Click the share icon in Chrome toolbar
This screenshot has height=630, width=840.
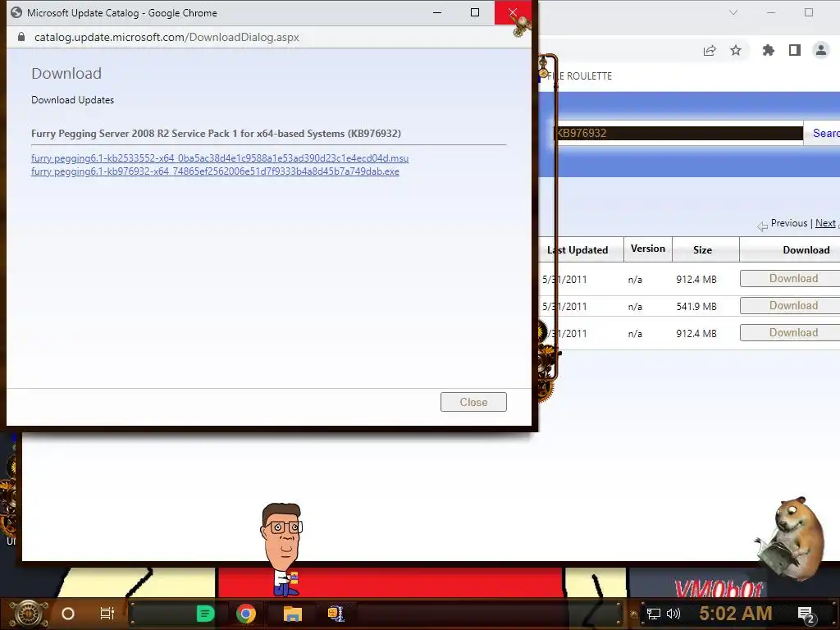click(x=710, y=50)
